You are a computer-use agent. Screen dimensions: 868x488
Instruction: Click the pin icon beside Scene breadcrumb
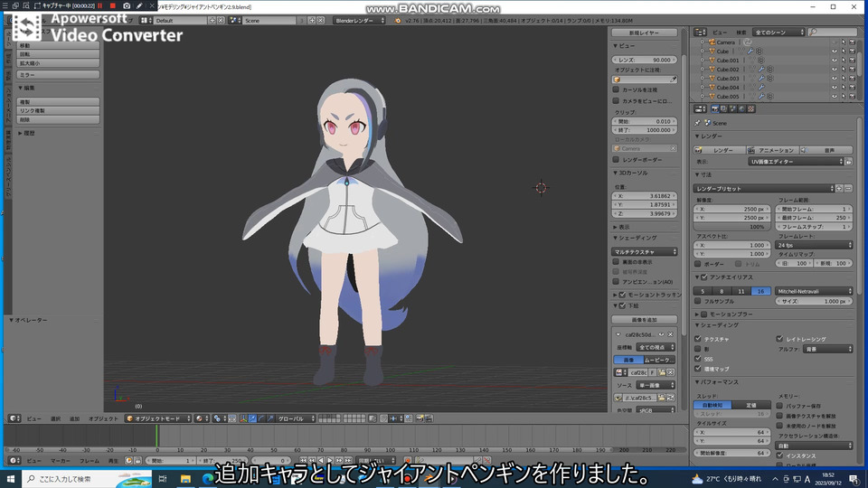(697, 123)
